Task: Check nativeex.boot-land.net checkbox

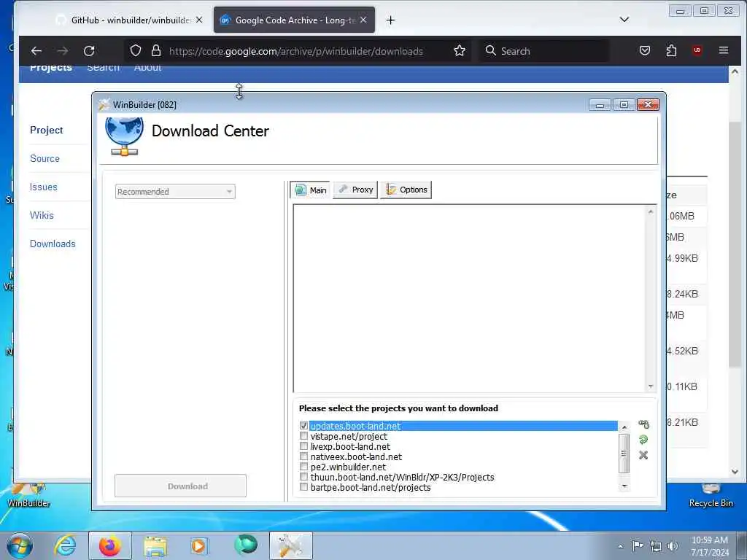Action: 303,456
